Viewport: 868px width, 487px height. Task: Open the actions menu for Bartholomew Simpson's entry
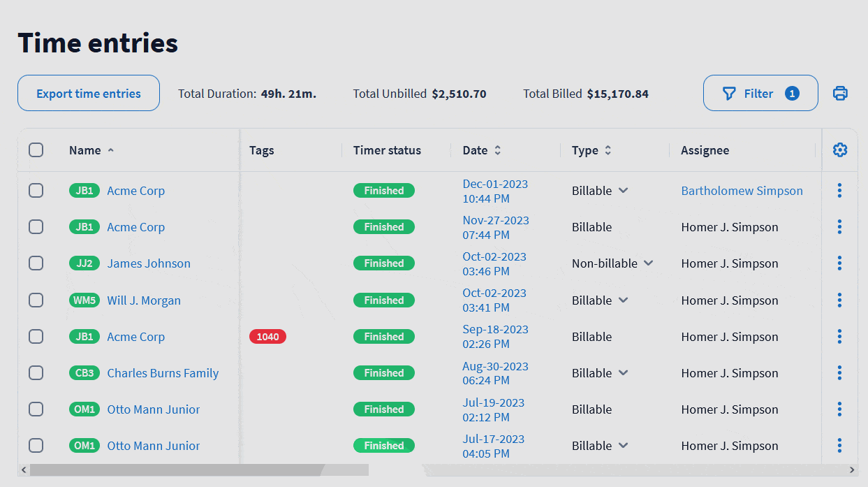[839, 190]
